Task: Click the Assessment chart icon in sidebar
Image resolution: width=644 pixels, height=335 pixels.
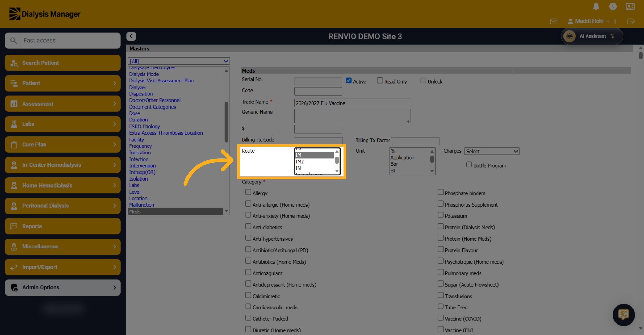Action: point(14,104)
